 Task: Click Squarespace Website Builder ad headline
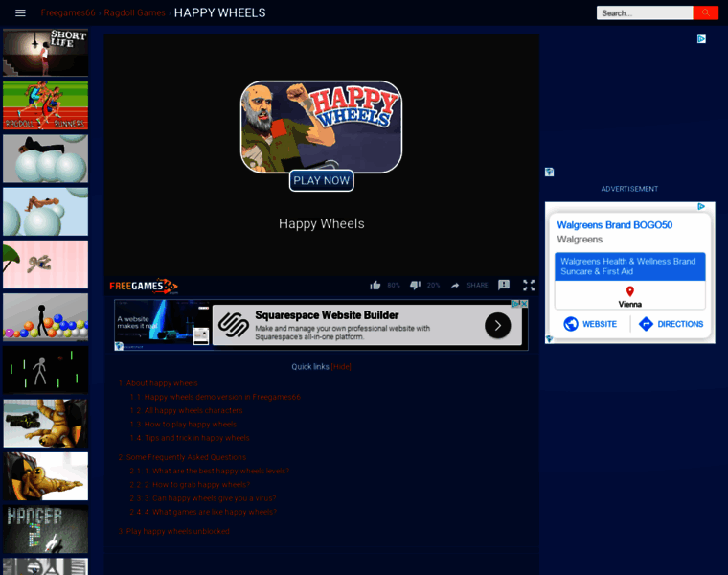pyautogui.click(x=327, y=315)
